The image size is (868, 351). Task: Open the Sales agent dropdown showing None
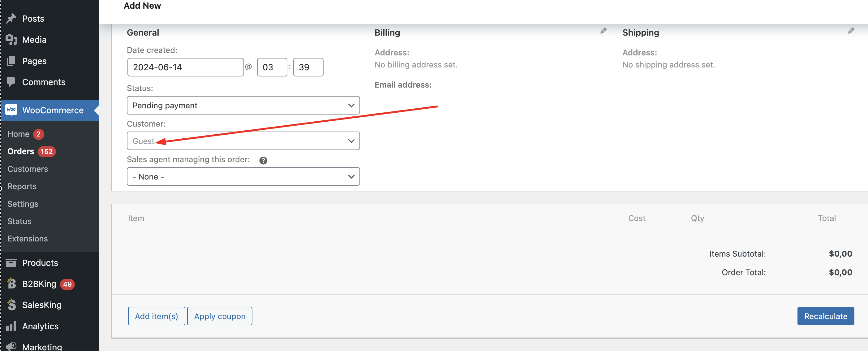[x=243, y=177]
